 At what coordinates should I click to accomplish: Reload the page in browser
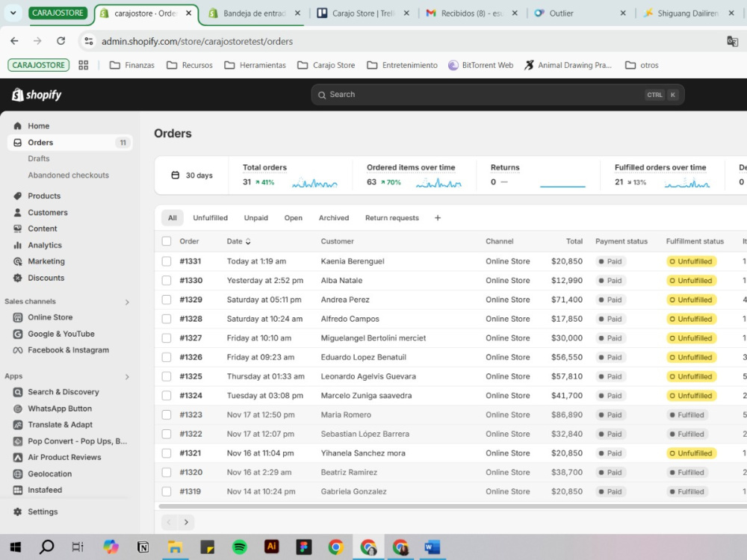61,41
